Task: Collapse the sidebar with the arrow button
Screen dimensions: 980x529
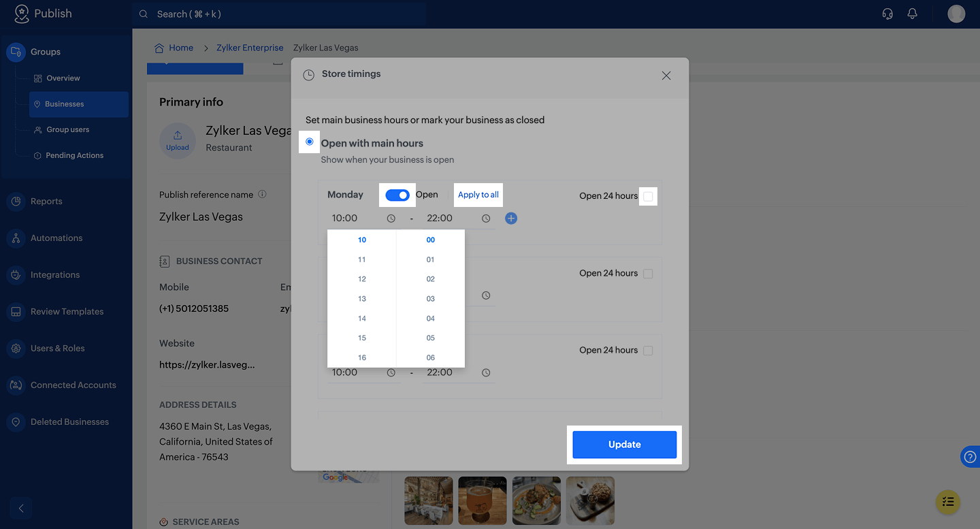Action: tap(21, 508)
